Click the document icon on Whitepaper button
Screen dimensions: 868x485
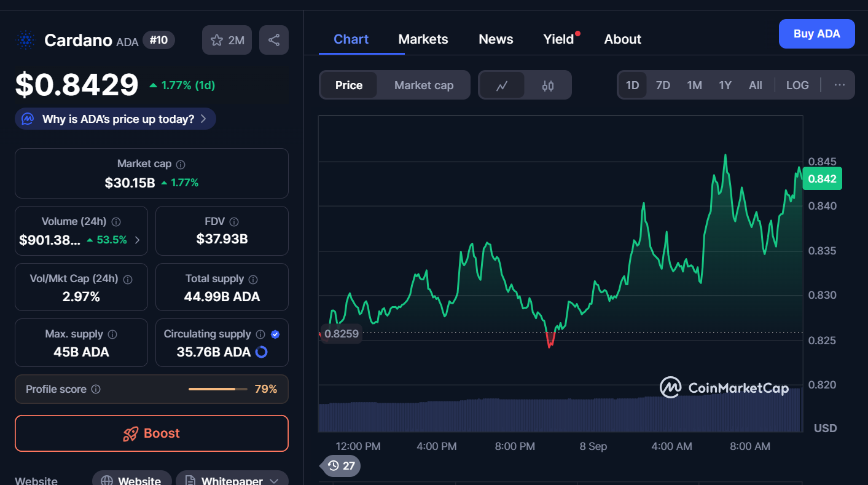pyautogui.click(x=190, y=481)
